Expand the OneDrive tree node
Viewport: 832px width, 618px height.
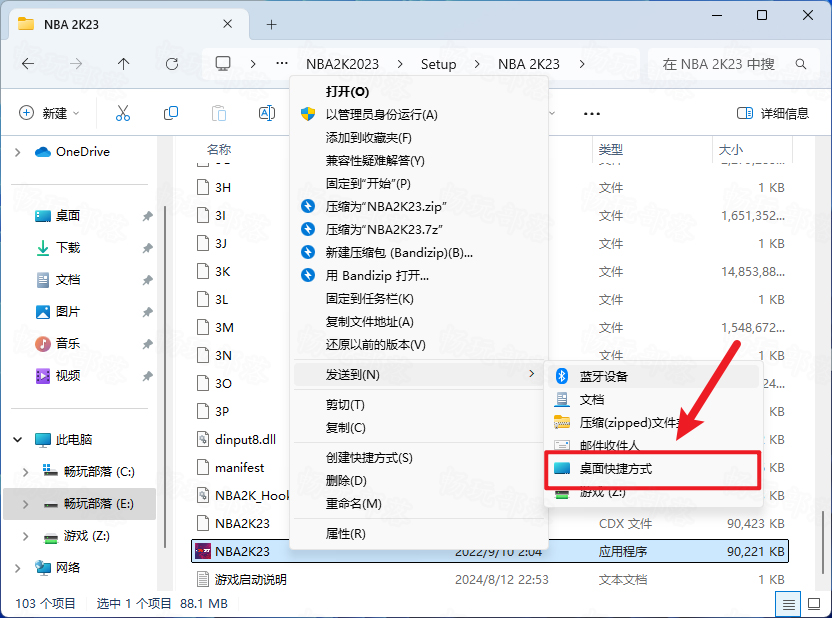[18, 152]
